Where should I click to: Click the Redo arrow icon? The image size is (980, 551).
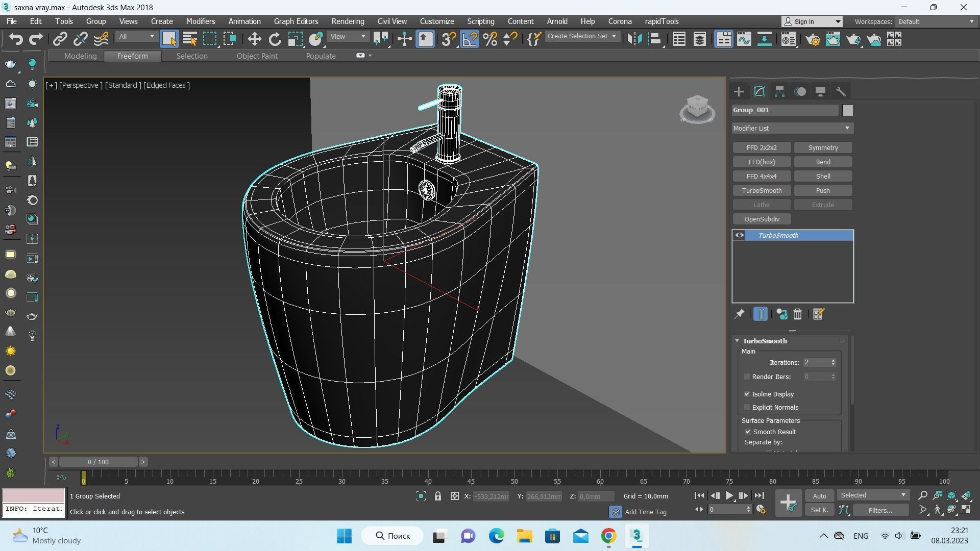[36, 39]
